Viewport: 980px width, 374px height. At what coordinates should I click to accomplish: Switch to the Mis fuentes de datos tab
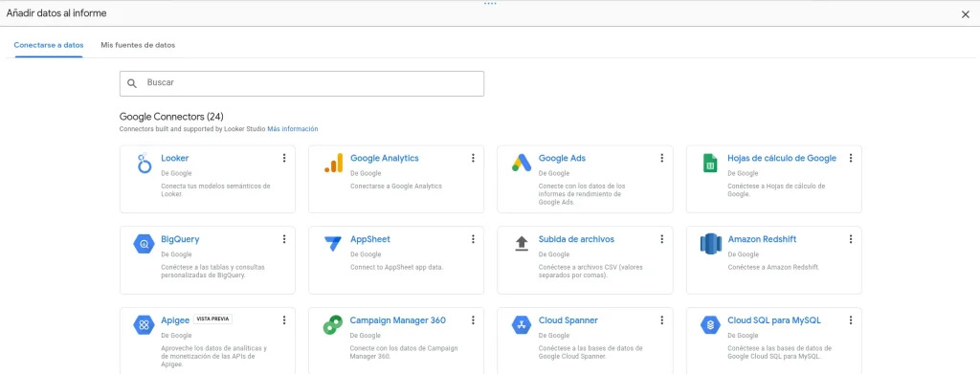pyautogui.click(x=138, y=45)
